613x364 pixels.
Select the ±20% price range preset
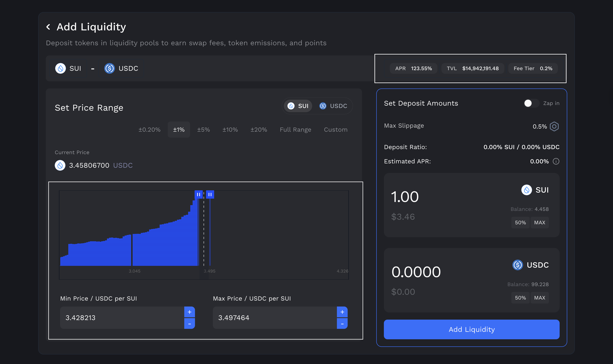pos(259,130)
